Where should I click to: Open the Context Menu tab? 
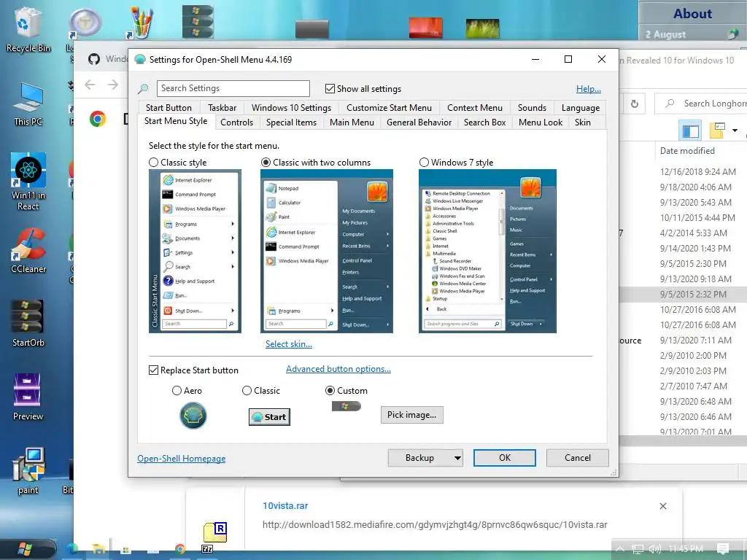click(474, 108)
